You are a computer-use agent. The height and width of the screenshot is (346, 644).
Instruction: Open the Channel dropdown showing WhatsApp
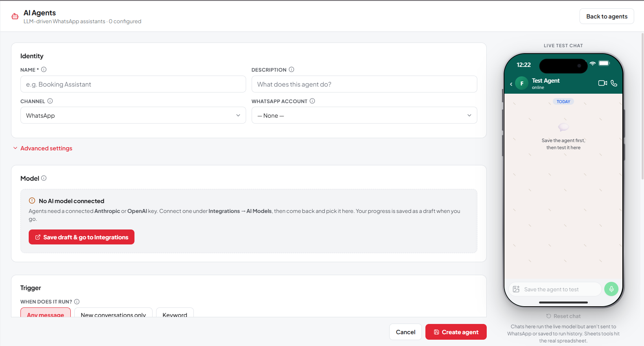click(x=133, y=115)
